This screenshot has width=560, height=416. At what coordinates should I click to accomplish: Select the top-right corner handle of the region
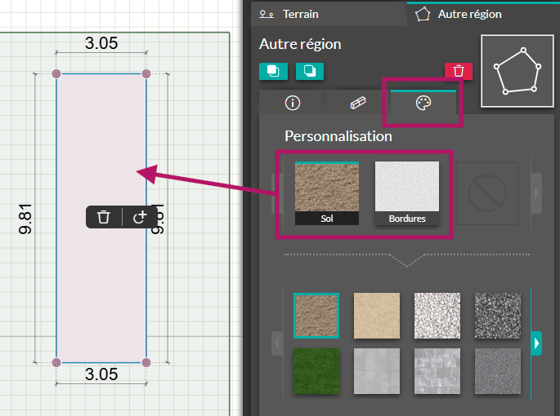(x=146, y=74)
